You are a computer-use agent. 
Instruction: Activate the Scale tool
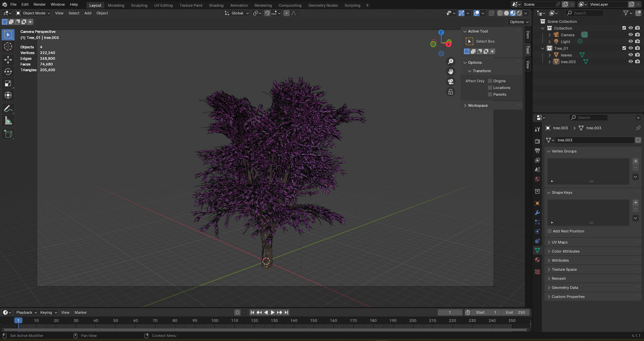pos(8,83)
